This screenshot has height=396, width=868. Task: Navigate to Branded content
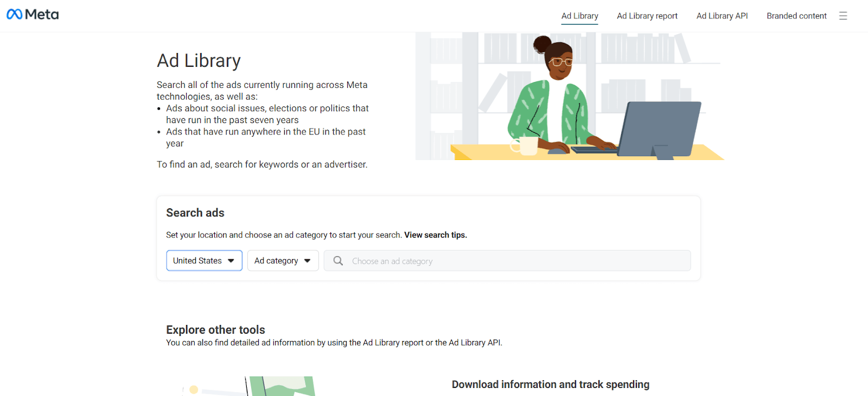click(796, 16)
